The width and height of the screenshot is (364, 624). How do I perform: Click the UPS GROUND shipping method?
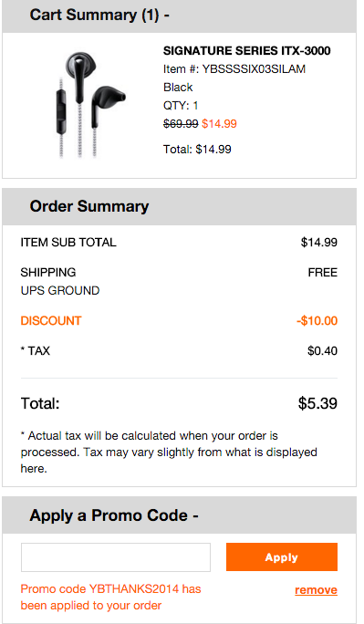(x=60, y=290)
